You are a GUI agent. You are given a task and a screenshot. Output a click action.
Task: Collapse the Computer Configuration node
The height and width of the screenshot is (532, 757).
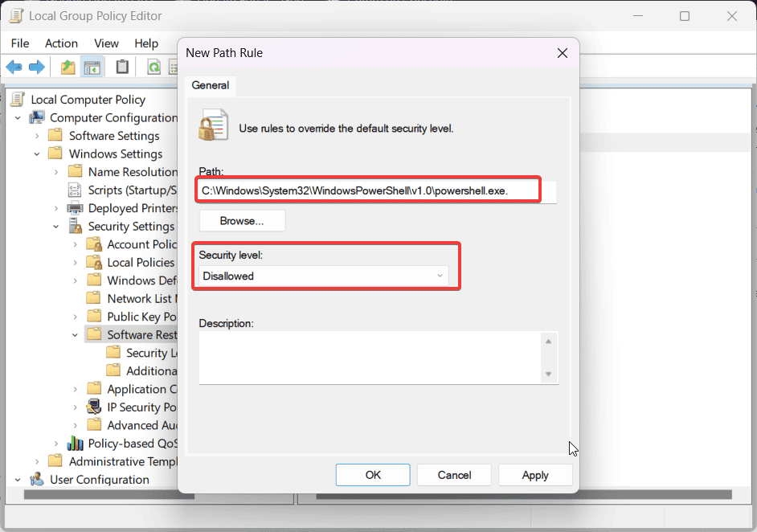pyautogui.click(x=18, y=118)
